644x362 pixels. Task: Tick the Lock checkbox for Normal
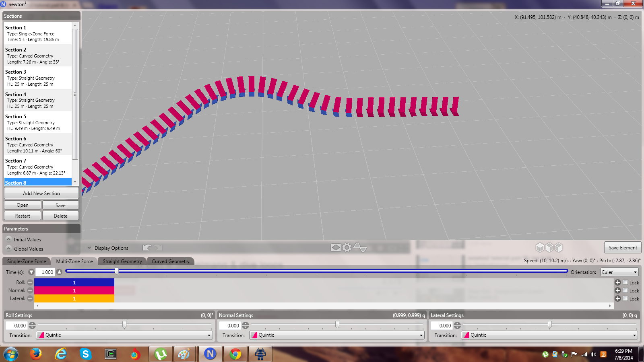(x=625, y=290)
